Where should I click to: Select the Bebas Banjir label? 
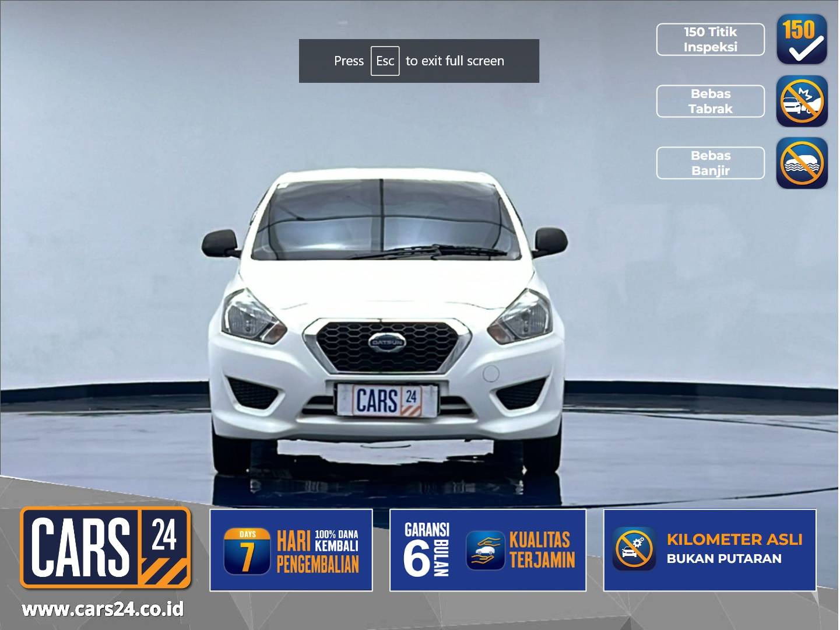[x=711, y=163]
